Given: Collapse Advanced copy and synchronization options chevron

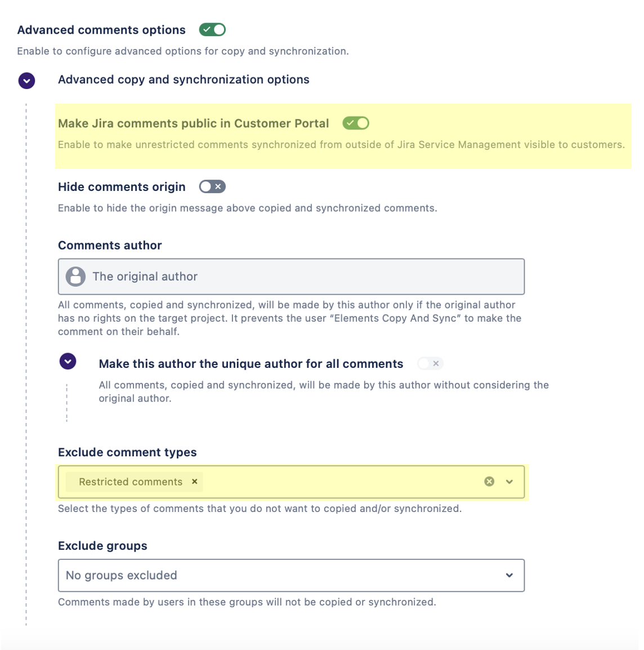Looking at the screenshot, I should pyautogui.click(x=26, y=80).
